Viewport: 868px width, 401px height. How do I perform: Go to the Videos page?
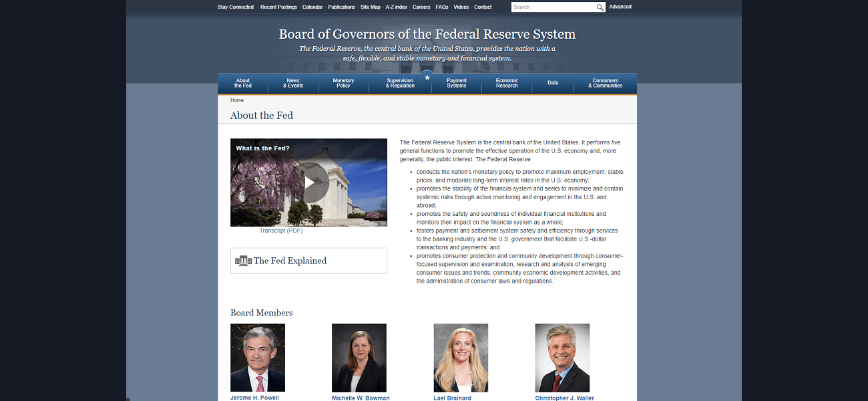coord(461,7)
